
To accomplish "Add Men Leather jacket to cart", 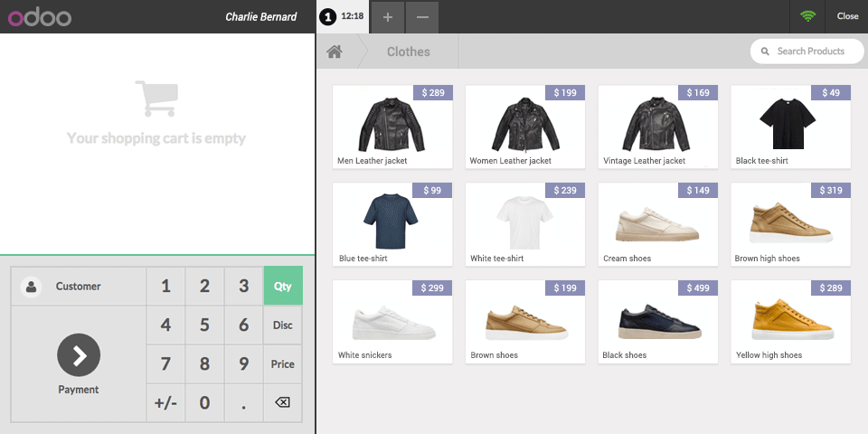I will coord(392,127).
